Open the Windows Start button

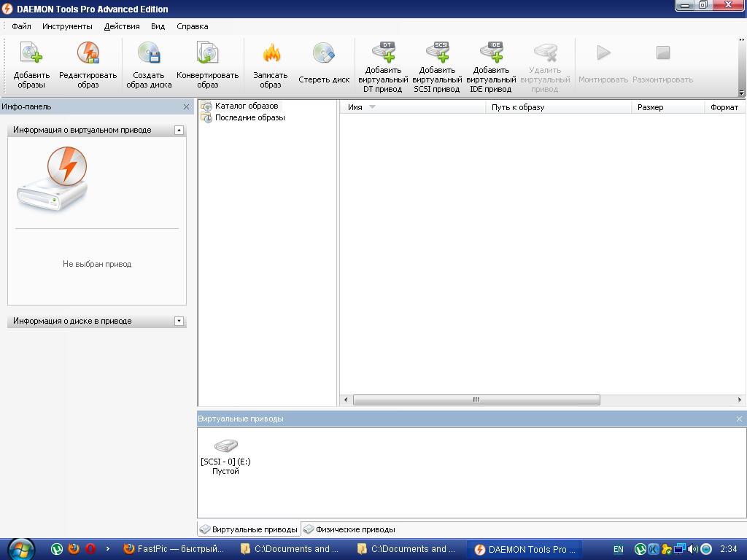(21, 549)
